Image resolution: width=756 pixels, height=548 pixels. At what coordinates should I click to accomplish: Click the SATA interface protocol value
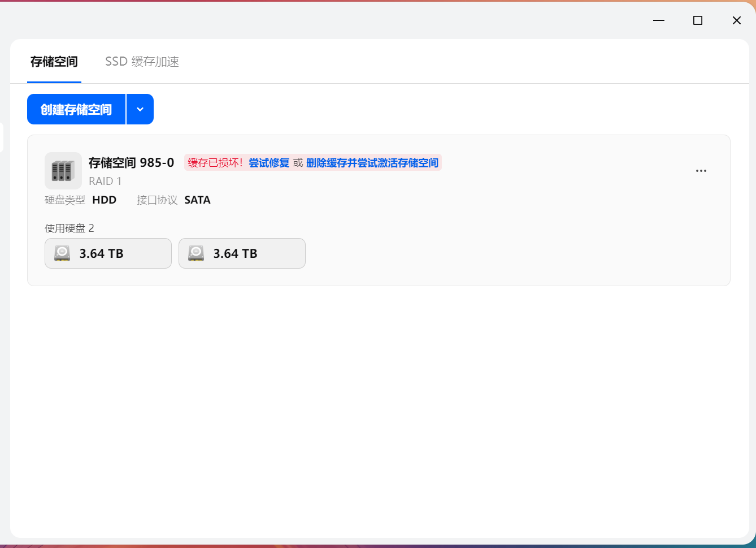pos(197,200)
